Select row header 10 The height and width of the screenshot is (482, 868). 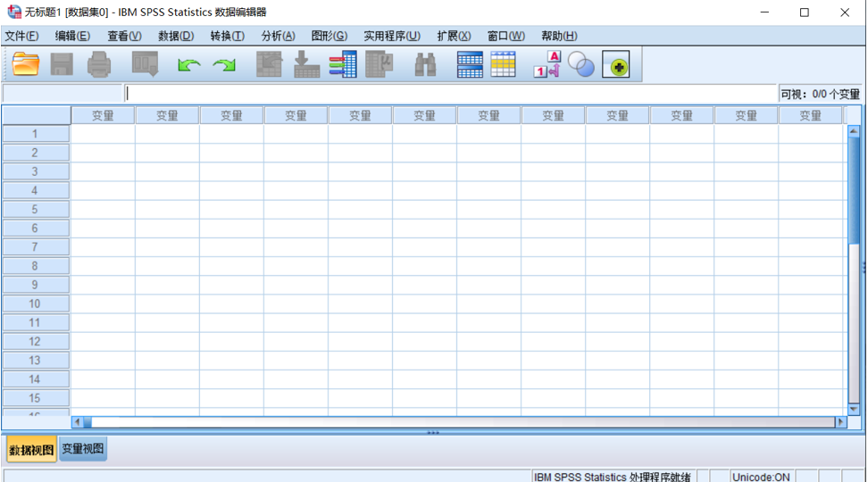[x=36, y=303]
